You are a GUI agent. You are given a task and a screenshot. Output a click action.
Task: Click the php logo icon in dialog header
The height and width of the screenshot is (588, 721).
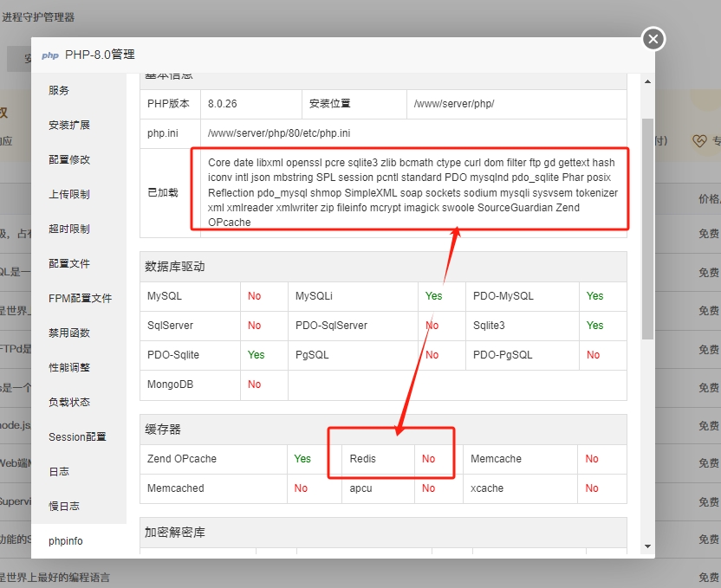coord(50,55)
